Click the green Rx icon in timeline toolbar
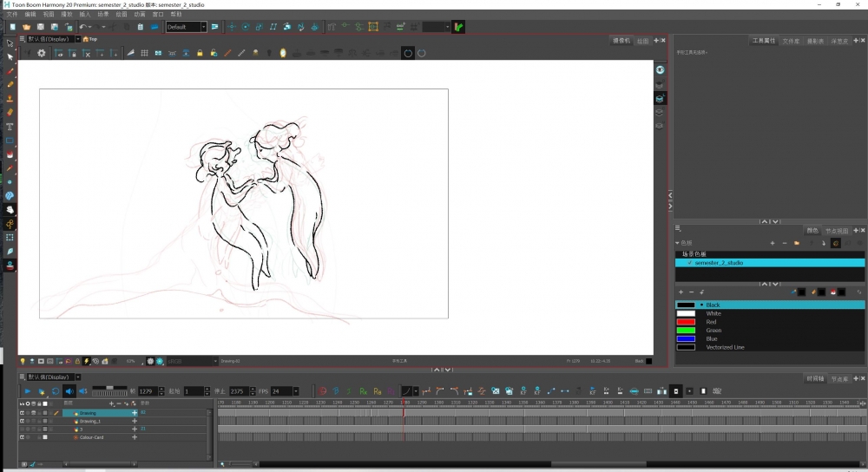Screen dimensions: 868x472 click(x=363, y=391)
